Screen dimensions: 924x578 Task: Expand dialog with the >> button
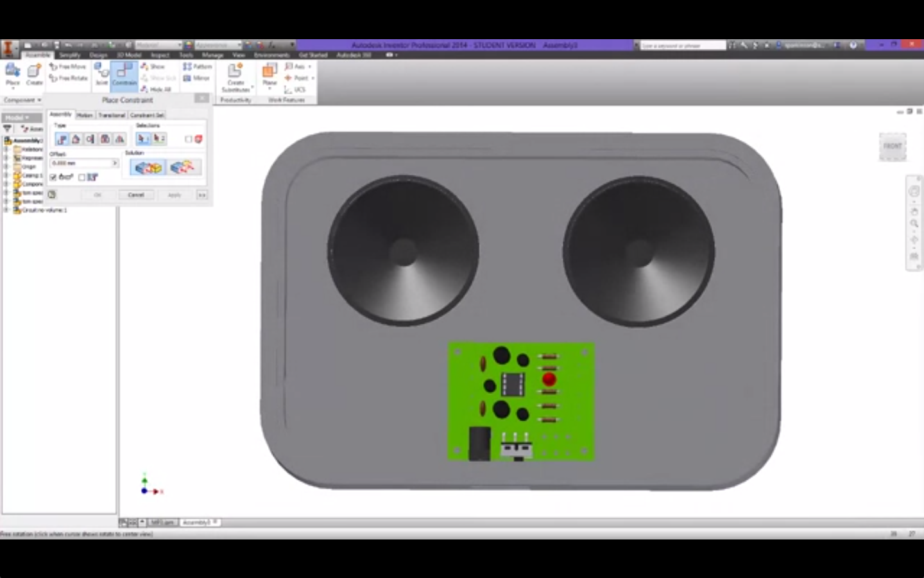tap(201, 195)
